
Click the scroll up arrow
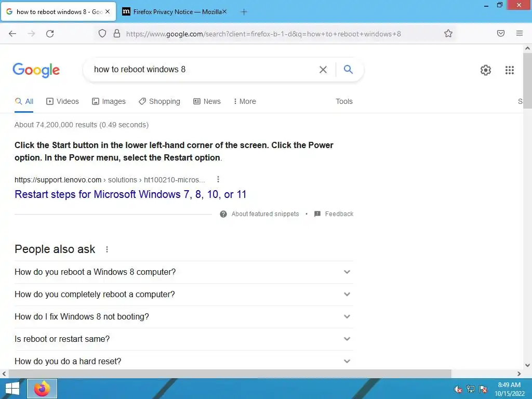click(527, 48)
